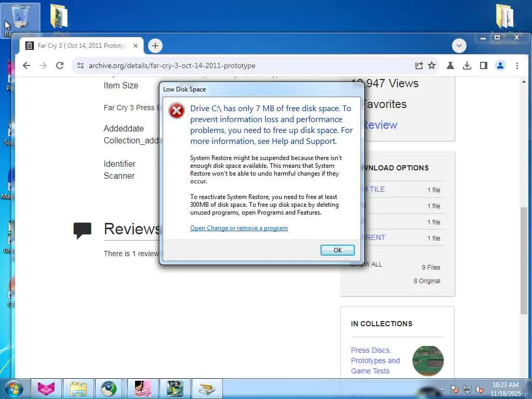Open browser downloads icon
Viewport: 532px width, 399px height.
coord(467,65)
